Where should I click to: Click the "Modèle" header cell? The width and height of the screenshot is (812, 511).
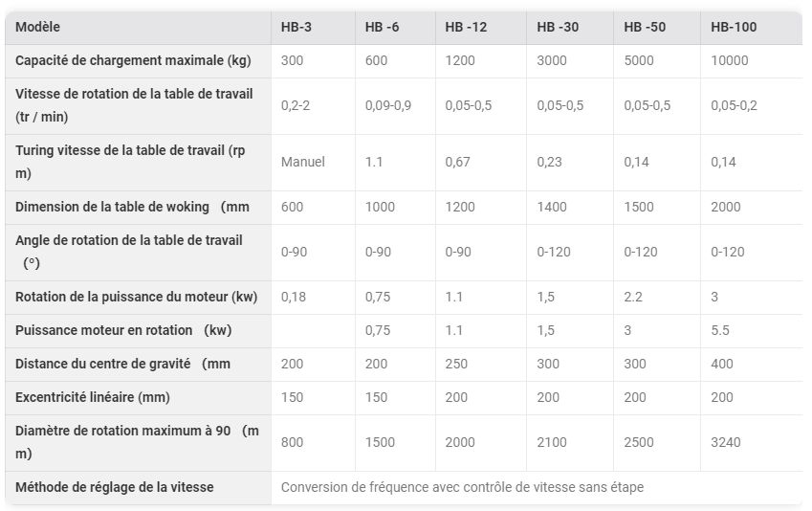pos(37,27)
